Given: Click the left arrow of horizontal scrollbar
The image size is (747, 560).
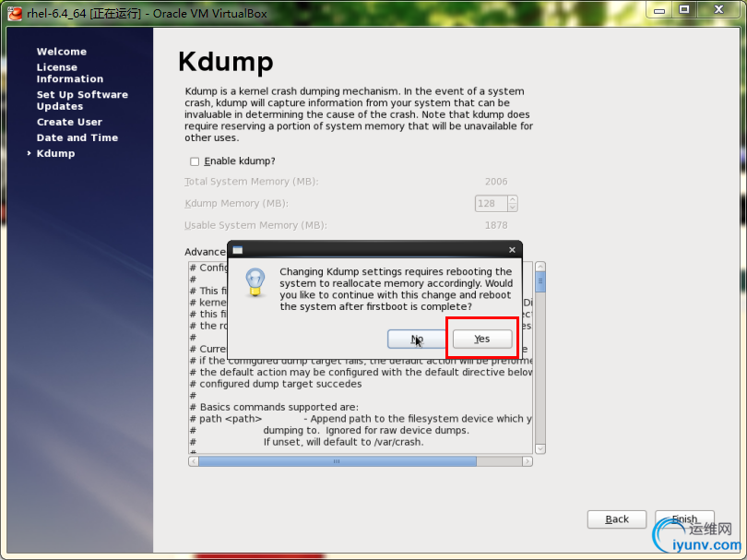Looking at the screenshot, I should [x=194, y=461].
